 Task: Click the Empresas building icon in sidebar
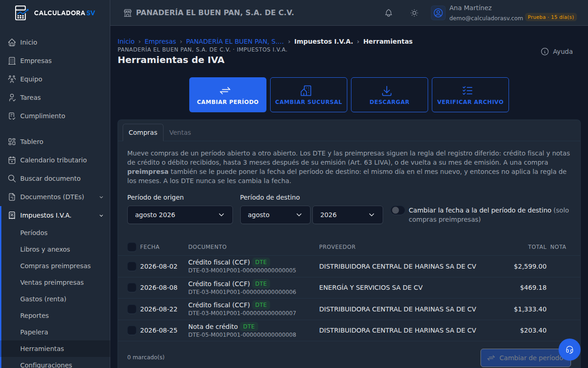point(12,61)
